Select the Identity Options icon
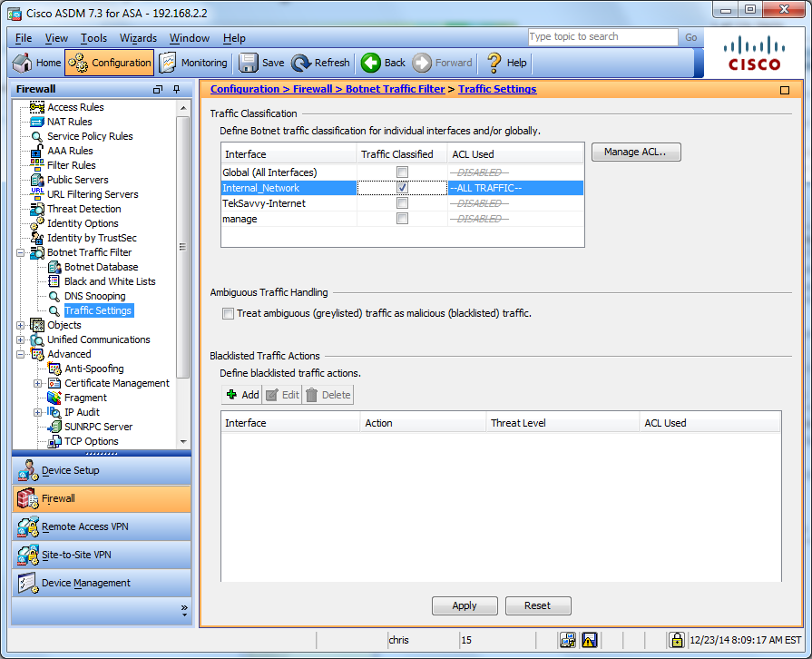812x659 pixels. 37,223
